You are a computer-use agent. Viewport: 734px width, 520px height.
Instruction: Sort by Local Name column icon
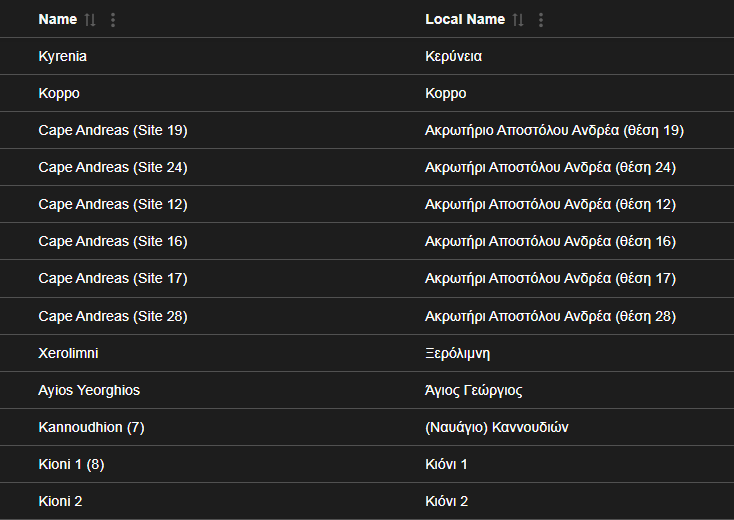coord(517,20)
